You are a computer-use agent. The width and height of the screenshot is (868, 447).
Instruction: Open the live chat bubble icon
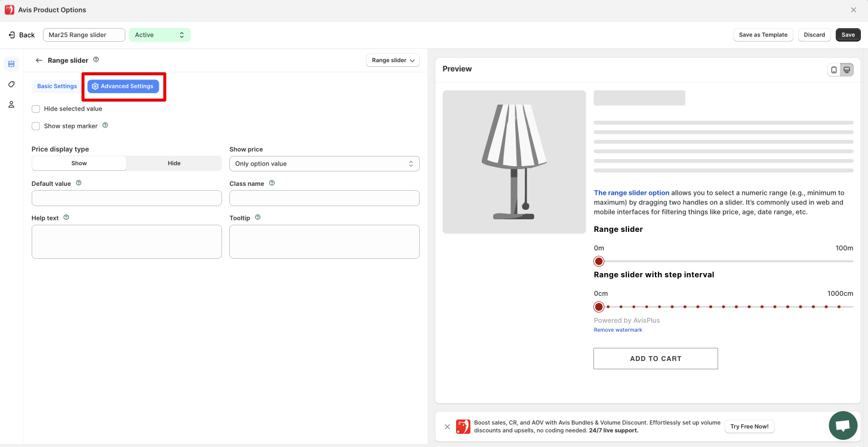pyautogui.click(x=842, y=425)
